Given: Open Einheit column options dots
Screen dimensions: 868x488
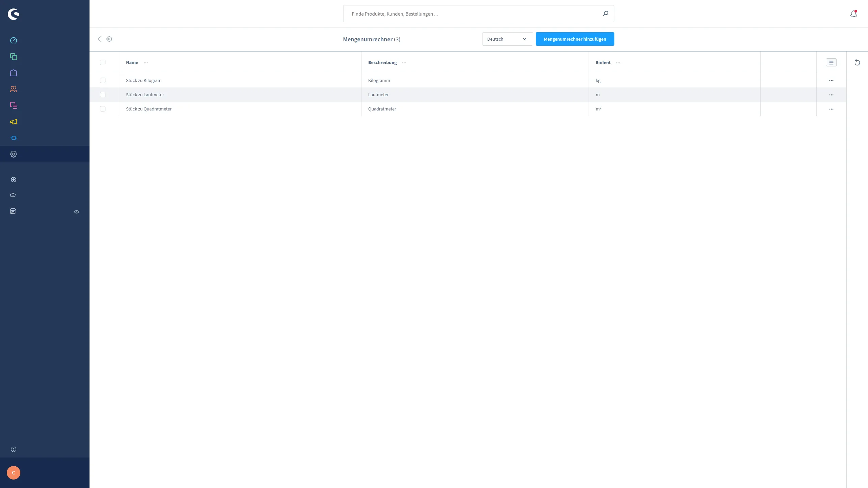Looking at the screenshot, I should (618, 63).
